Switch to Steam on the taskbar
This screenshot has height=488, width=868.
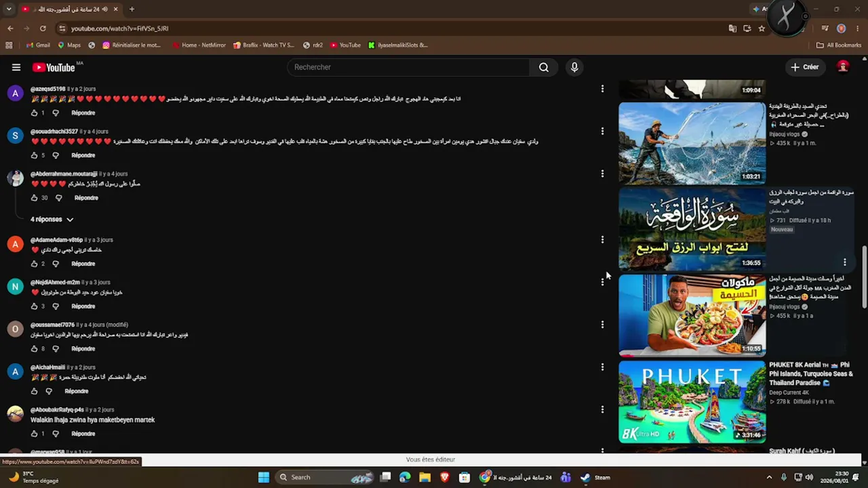[x=595, y=477]
